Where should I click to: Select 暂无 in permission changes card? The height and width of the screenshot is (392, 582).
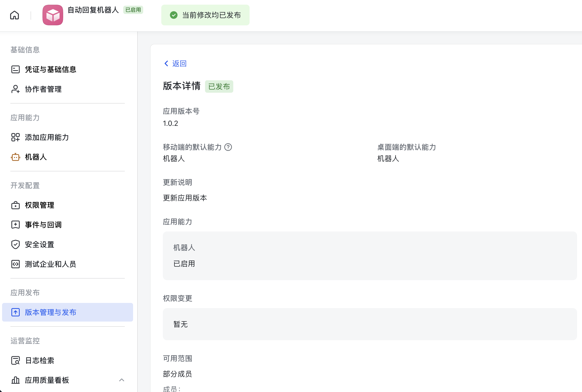(180, 324)
